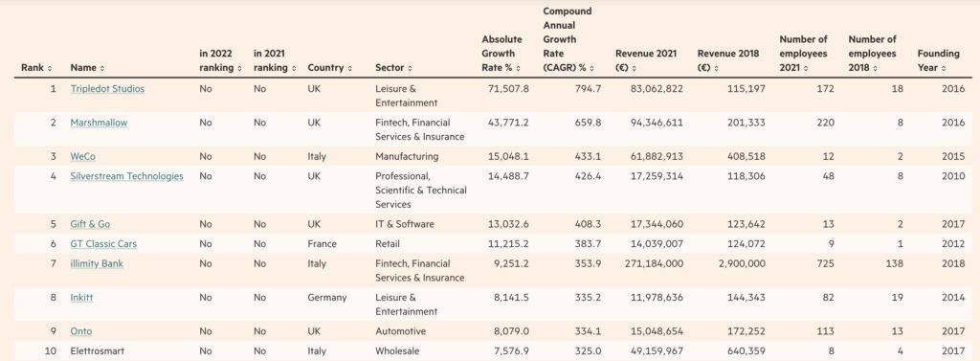Sort by Number of employees 2018
The image size is (980, 361).
point(875,68)
